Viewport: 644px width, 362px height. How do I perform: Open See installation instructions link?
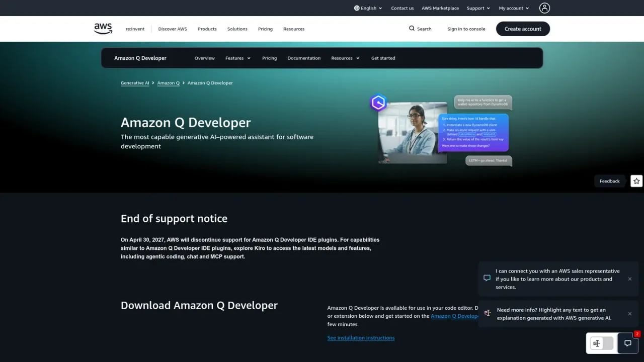tap(361, 338)
